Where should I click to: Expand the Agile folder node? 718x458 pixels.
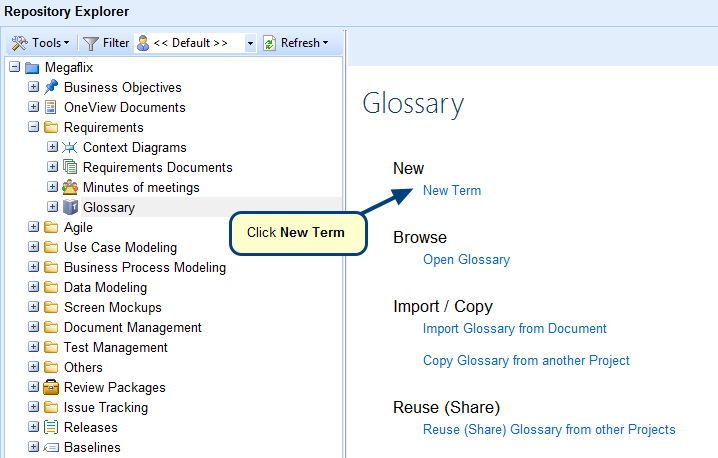point(33,227)
